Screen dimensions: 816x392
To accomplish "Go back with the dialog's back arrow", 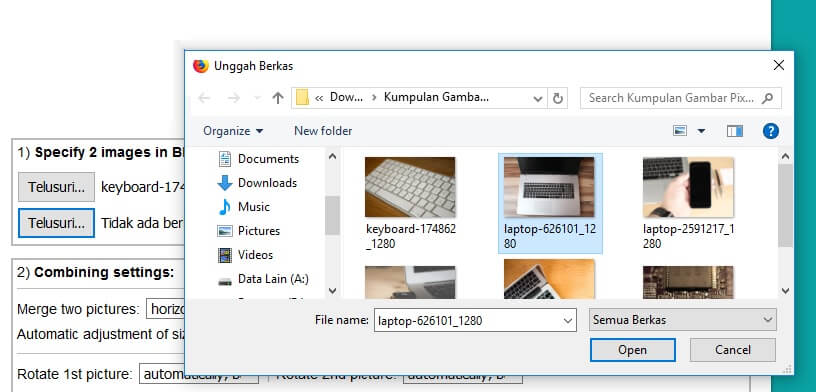I will (x=204, y=98).
